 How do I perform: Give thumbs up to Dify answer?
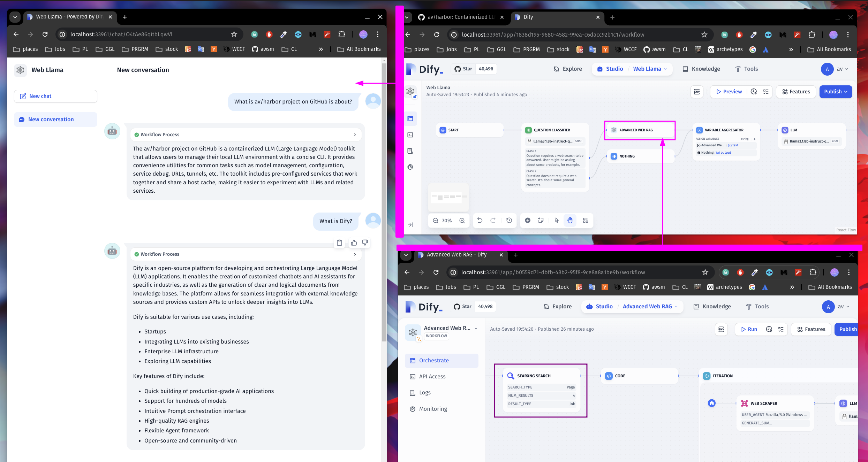pyautogui.click(x=354, y=243)
